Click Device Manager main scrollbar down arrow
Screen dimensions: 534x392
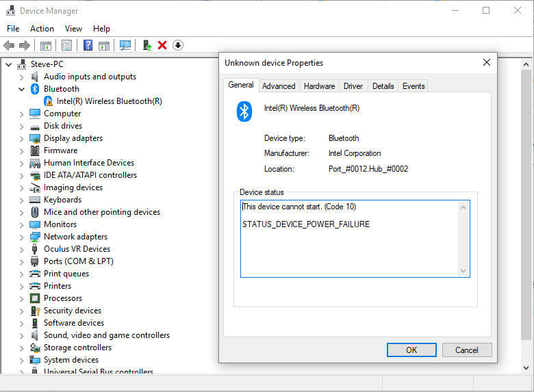[526, 368]
